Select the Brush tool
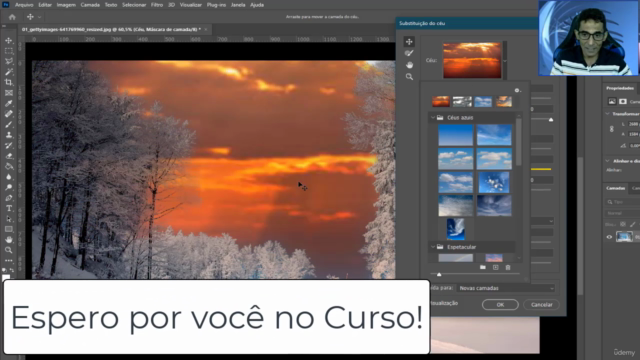Image resolution: width=640 pixels, height=360 pixels. [x=9, y=124]
